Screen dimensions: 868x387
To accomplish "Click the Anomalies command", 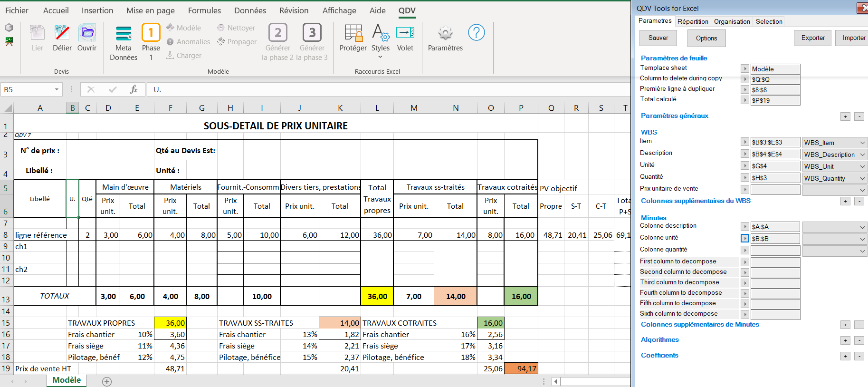I will pos(189,42).
